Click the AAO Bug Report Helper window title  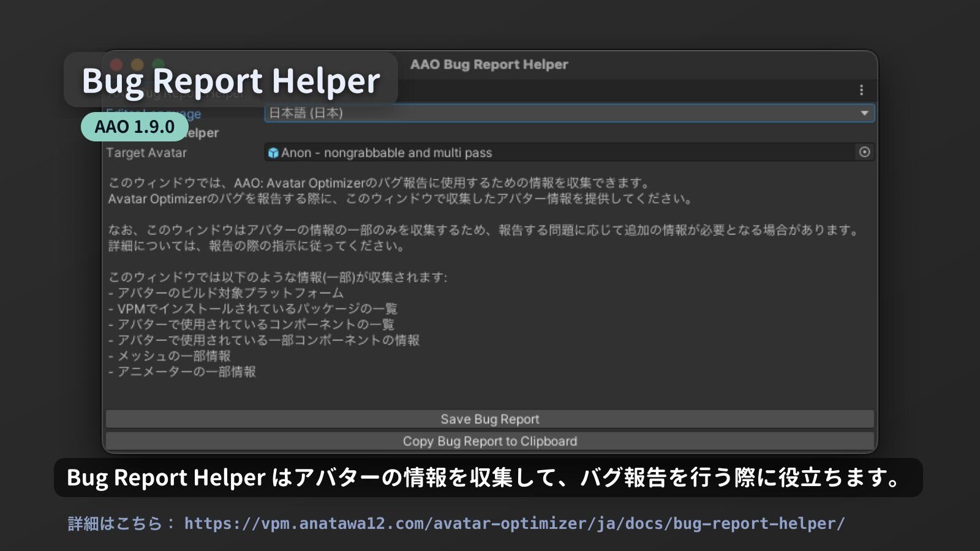coord(489,64)
